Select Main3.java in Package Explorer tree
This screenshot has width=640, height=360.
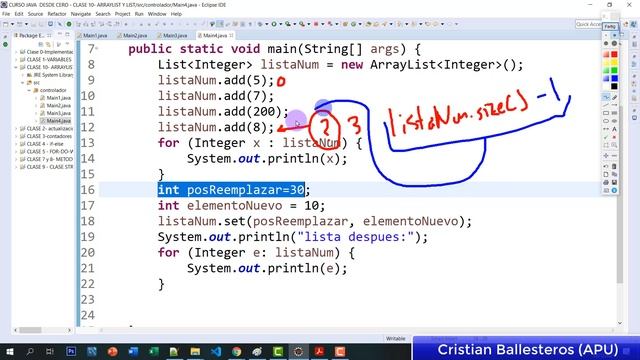pos(56,113)
